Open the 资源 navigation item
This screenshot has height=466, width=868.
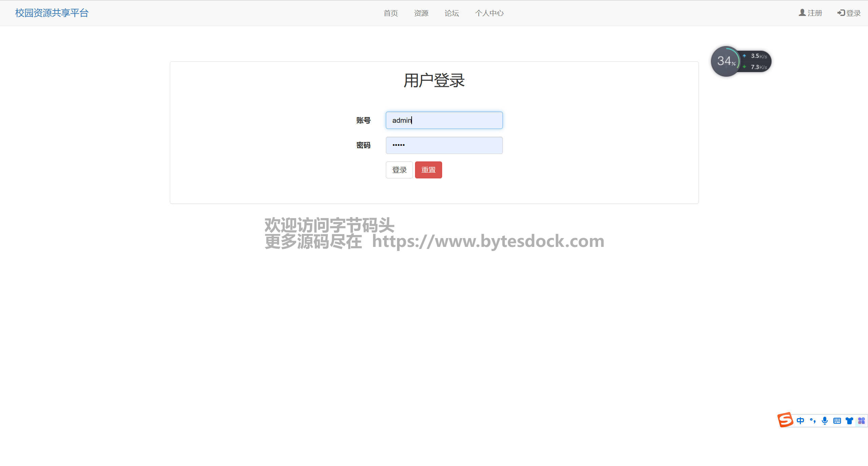tap(421, 13)
